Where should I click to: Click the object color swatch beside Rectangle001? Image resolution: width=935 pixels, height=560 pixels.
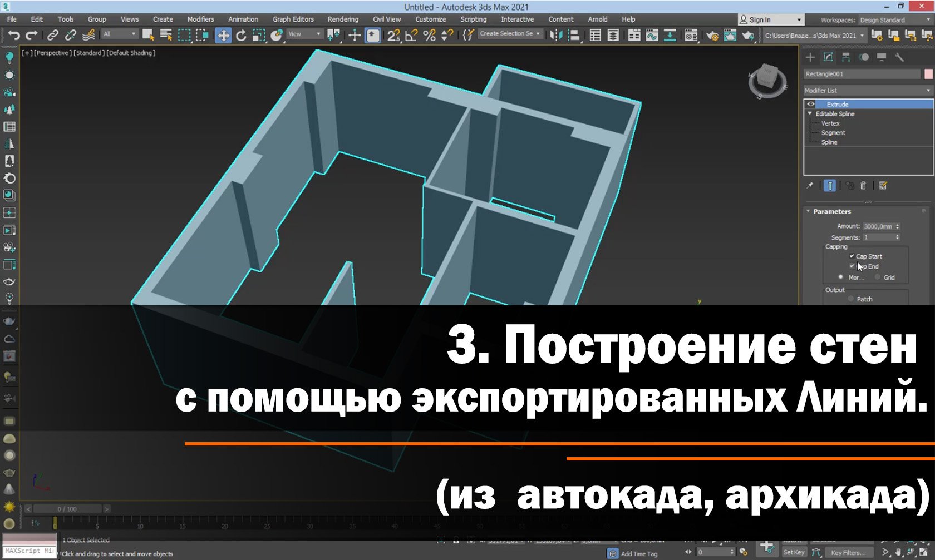(x=928, y=73)
